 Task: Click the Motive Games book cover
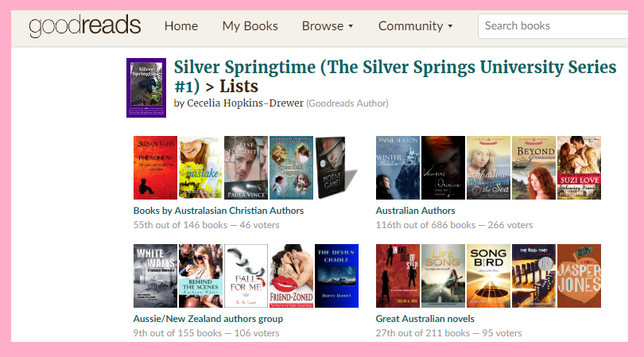(336, 167)
